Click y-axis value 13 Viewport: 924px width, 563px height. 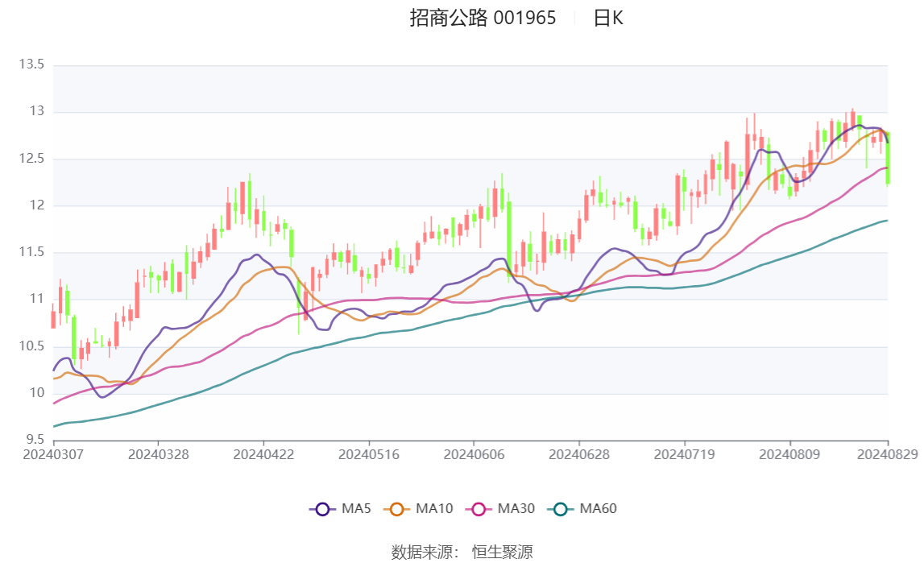coord(37,111)
